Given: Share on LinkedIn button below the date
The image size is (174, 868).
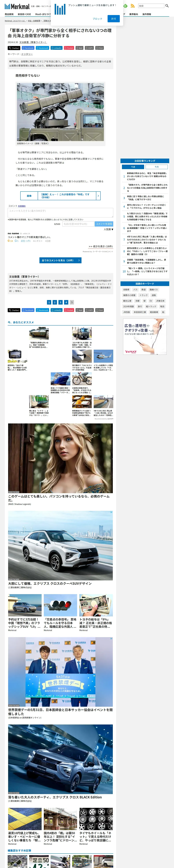Looking at the screenshot, I should [57, 48].
